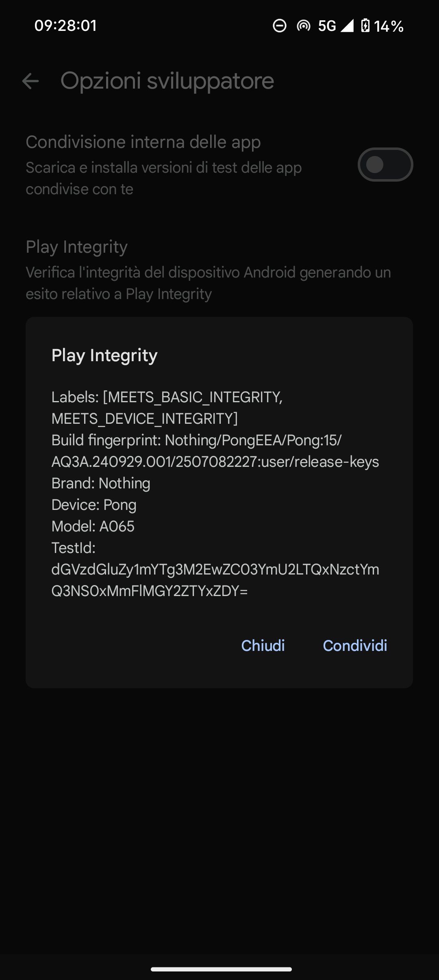Click the Opzioni sviluppatore page title
439x980 pixels.
(167, 81)
